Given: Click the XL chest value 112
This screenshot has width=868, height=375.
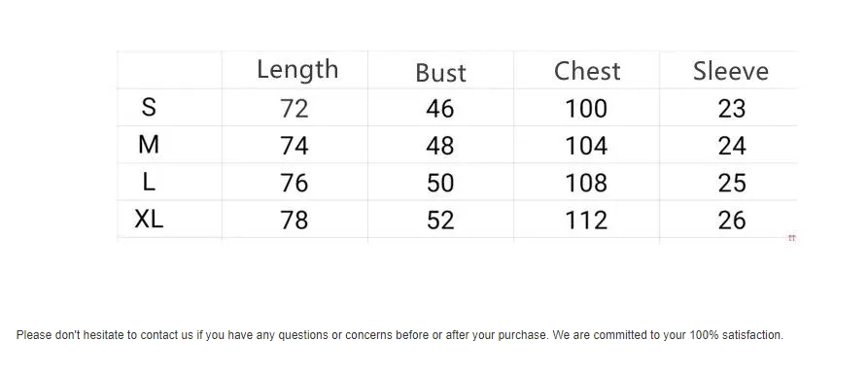Looking at the screenshot, I should (586, 221).
